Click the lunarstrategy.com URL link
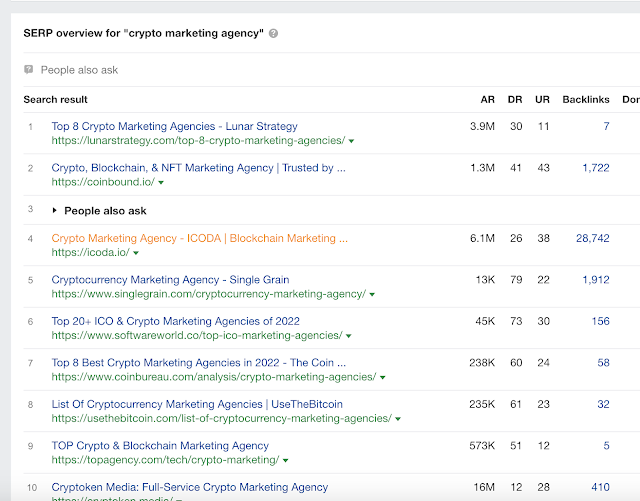Image resolution: width=640 pixels, height=501 pixels. [198, 140]
